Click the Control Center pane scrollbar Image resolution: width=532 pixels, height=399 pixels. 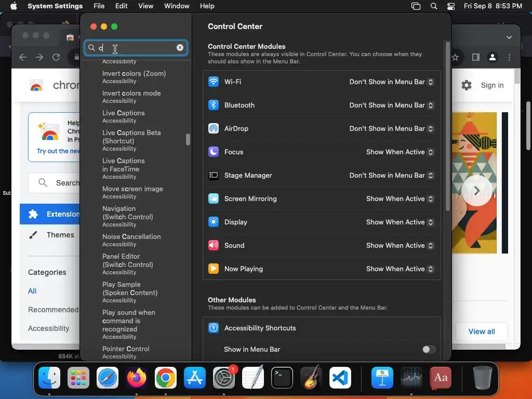(447, 126)
